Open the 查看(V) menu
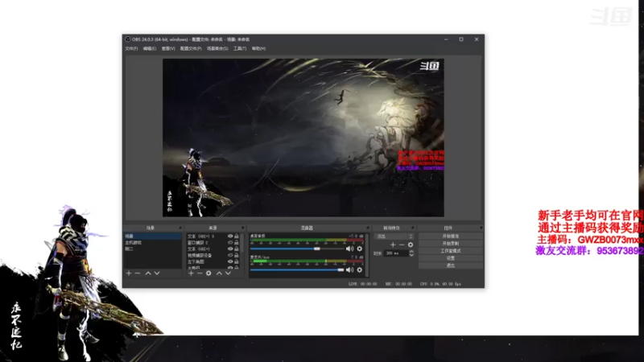The image size is (644, 362). 168,48
